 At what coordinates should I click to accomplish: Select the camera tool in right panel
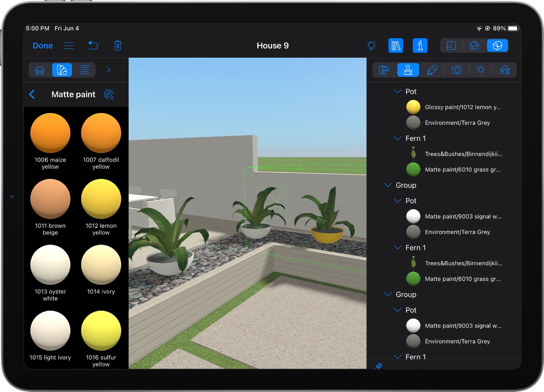(x=457, y=70)
